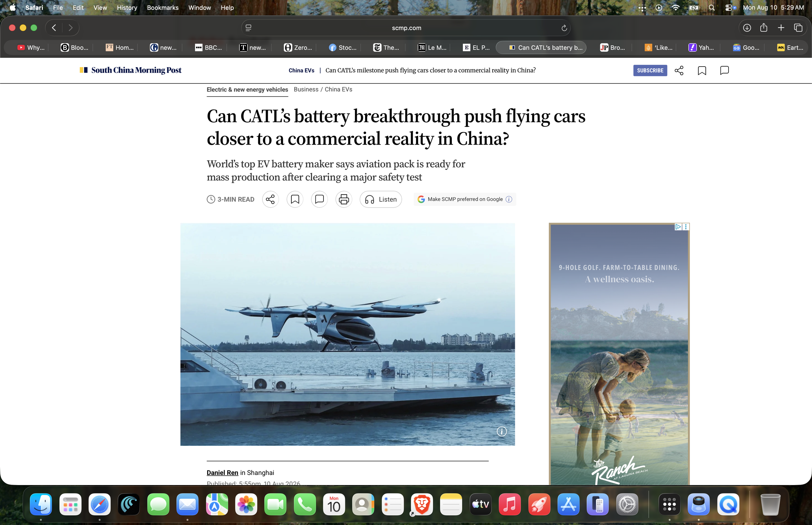The height and width of the screenshot is (525, 812).
Task: Click the 3-MIN READ label
Action: [x=231, y=199]
